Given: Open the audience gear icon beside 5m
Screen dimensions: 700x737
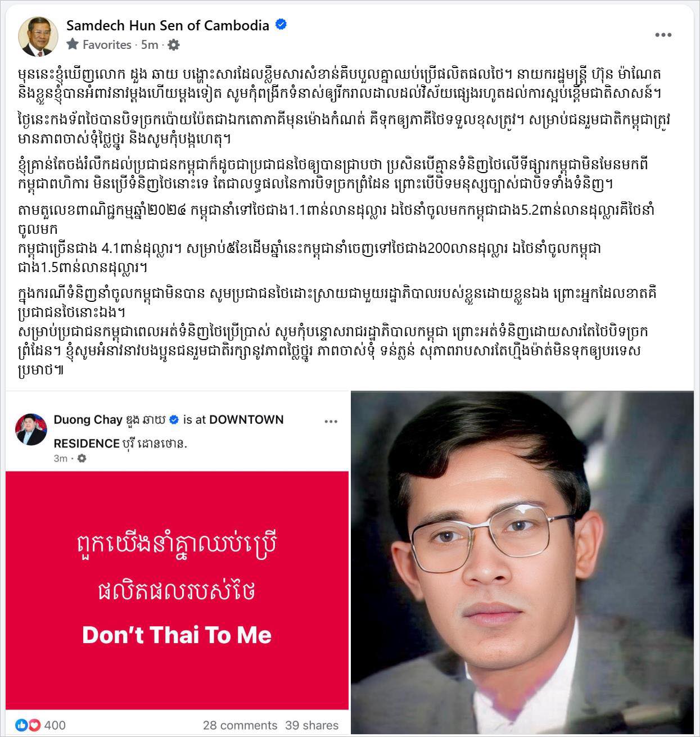Looking at the screenshot, I should 174,44.
